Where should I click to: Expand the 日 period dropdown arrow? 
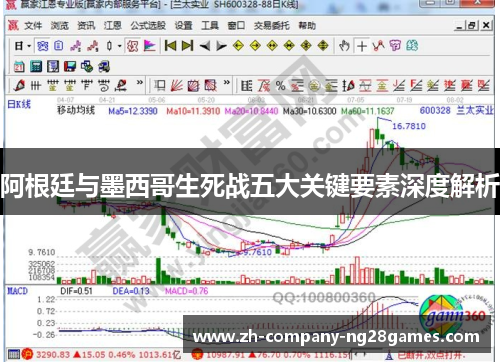point(29,46)
